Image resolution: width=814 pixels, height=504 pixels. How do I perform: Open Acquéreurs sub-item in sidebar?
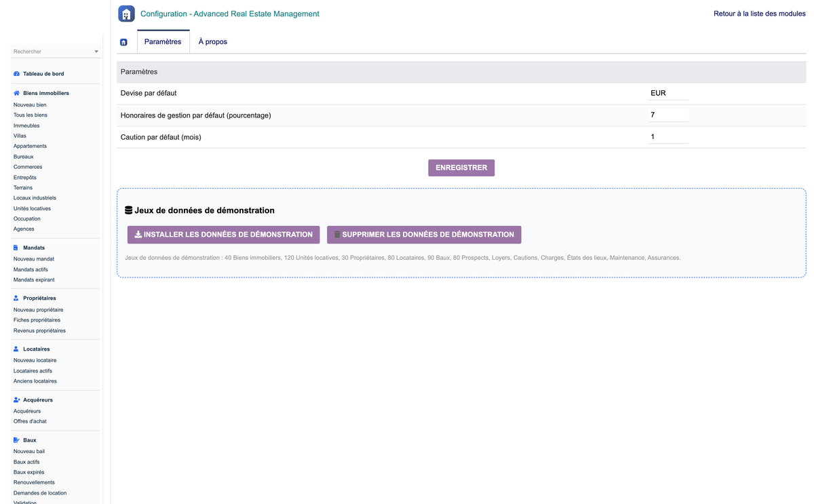click(27, 411)
